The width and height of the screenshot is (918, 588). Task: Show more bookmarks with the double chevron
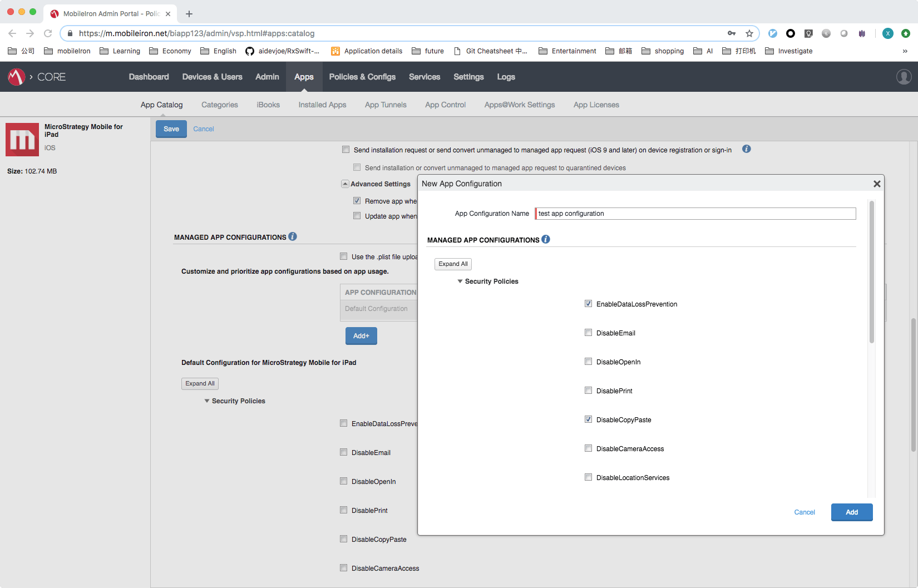click(x=905, y=51)
